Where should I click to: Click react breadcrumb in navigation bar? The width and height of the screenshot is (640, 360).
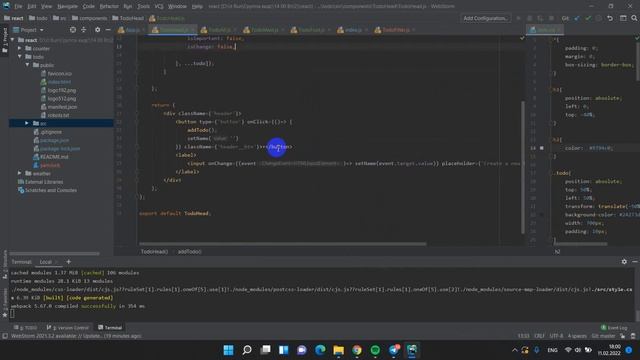pos(14,18)
